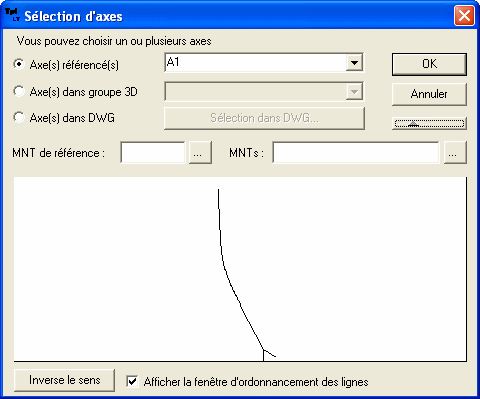Cancel with the Annuler button
480x399 pixels.
click(429, 94)
